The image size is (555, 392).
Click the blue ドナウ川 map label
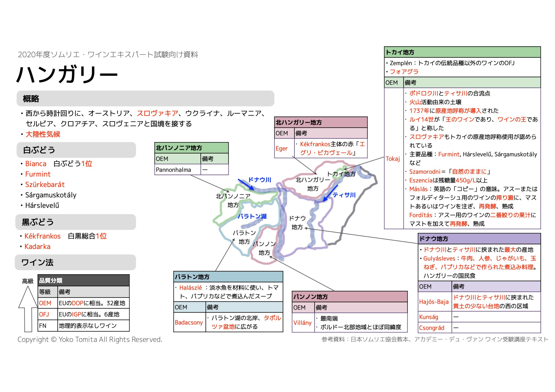[260, 180]
